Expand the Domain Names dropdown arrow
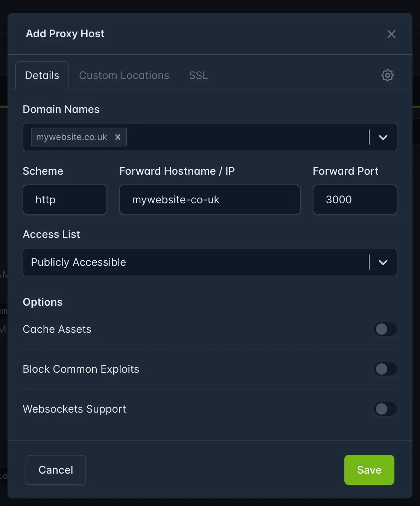 tap(383, 137)
